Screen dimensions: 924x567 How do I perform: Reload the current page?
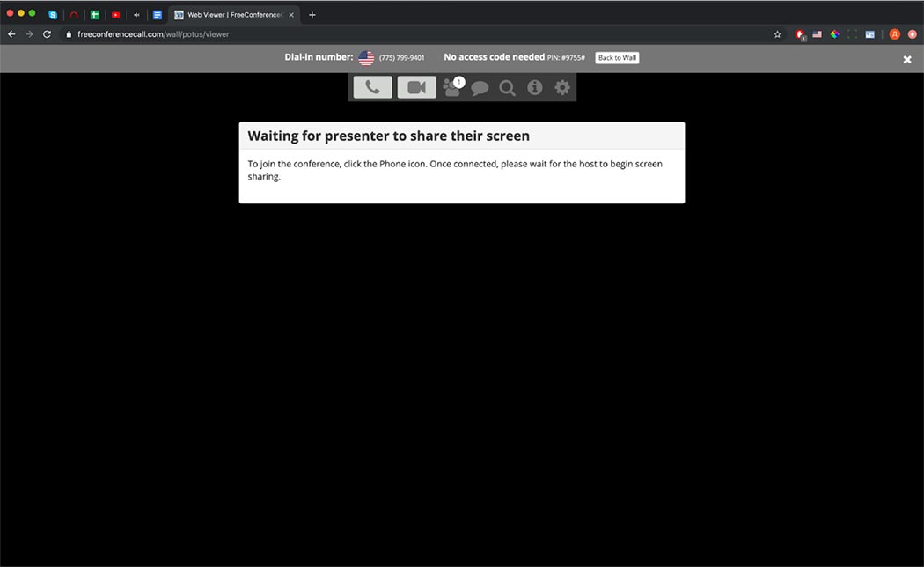tap(47, 33)
